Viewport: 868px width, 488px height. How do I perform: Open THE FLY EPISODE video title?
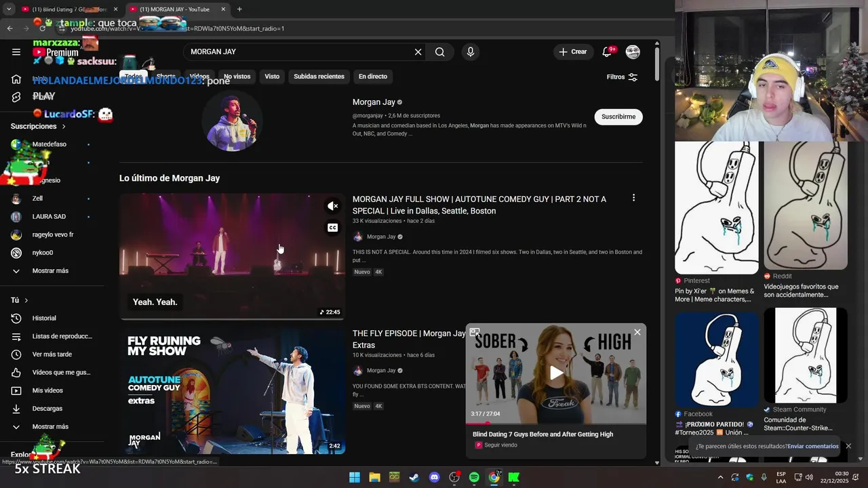[409, 339]
